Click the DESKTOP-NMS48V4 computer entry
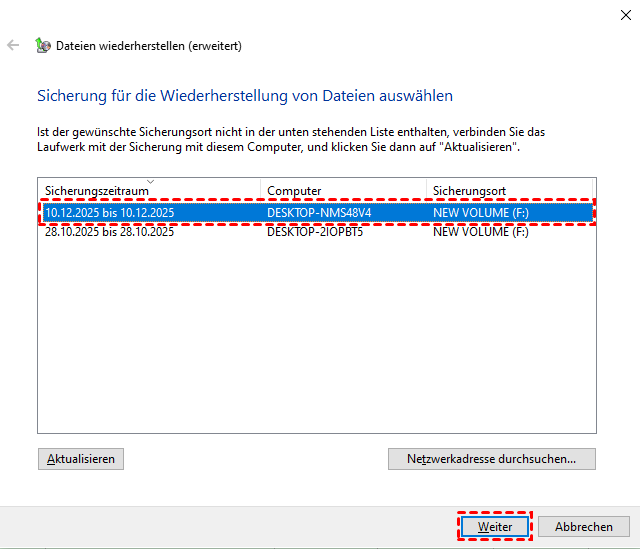The width and height of the screenshot is (640, 549). click(319, 213)
